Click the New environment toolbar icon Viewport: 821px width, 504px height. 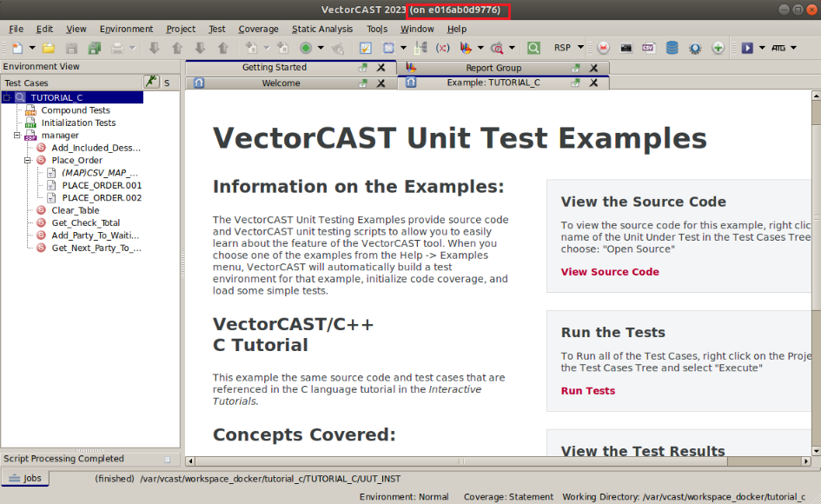(17, 48)
